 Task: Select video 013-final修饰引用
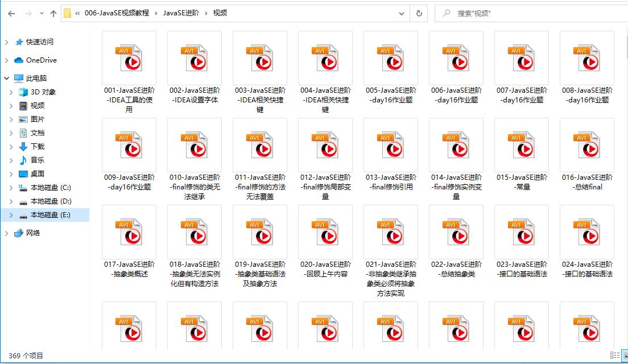pyautogui.click(x=391, y=155)
